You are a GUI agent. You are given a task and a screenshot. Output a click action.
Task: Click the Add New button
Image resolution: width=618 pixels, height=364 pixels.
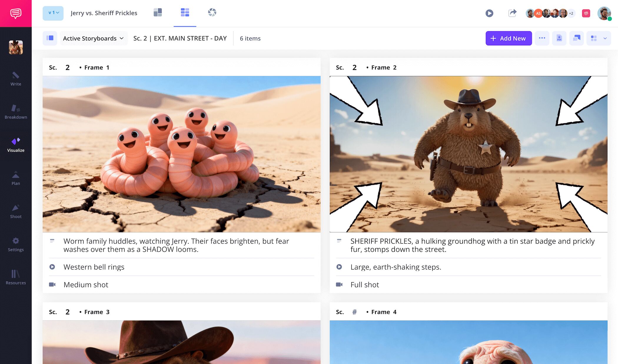[x=509, y=38]
